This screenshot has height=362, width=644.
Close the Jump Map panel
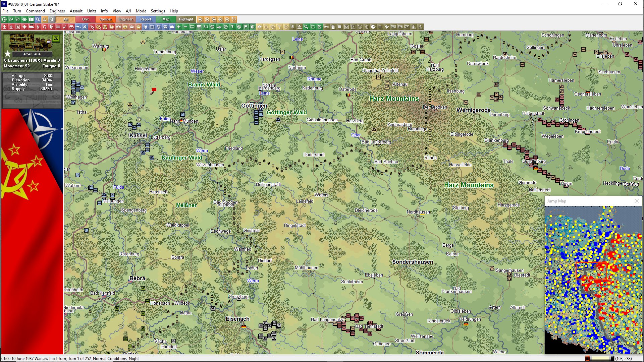pos(637,201)
